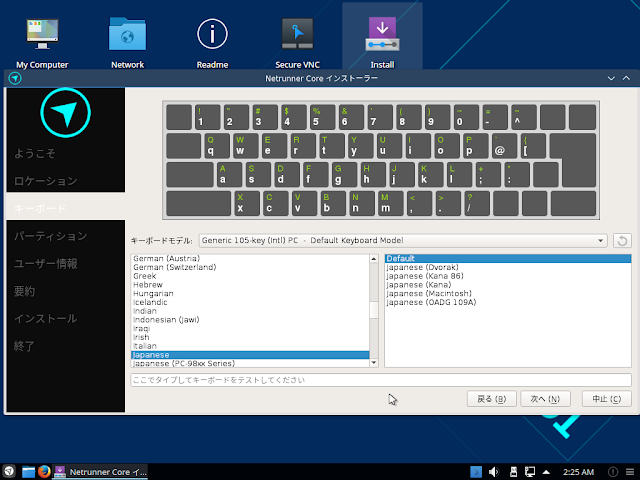Click the 要約 step in sidebar
The width and height of the screenshot is (640, 480).
24,291
